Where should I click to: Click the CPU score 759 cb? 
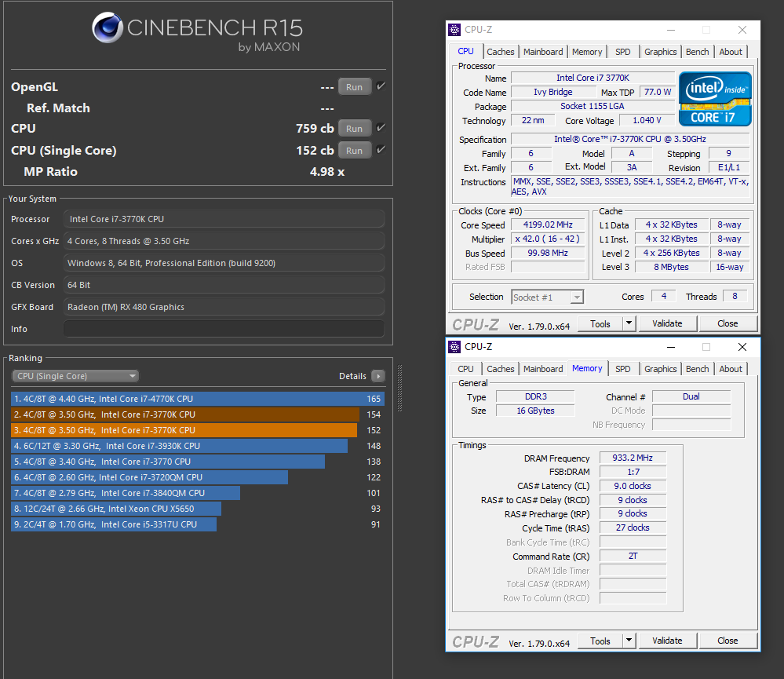[x=315, y=129]
